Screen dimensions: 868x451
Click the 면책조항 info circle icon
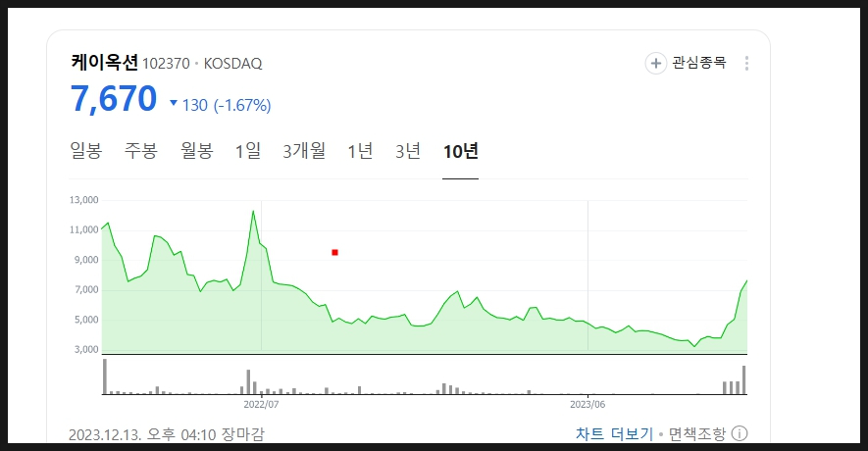click(740, 433)
